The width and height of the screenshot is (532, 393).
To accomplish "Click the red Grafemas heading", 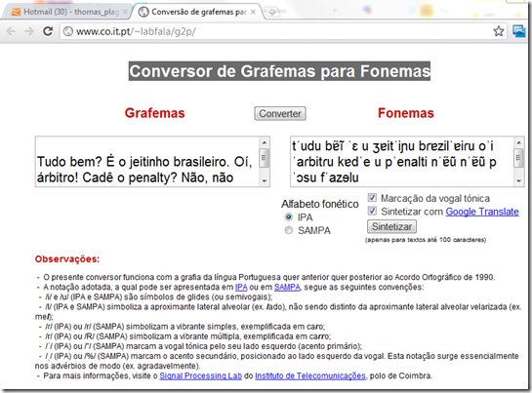I will [x=154, y=113].
